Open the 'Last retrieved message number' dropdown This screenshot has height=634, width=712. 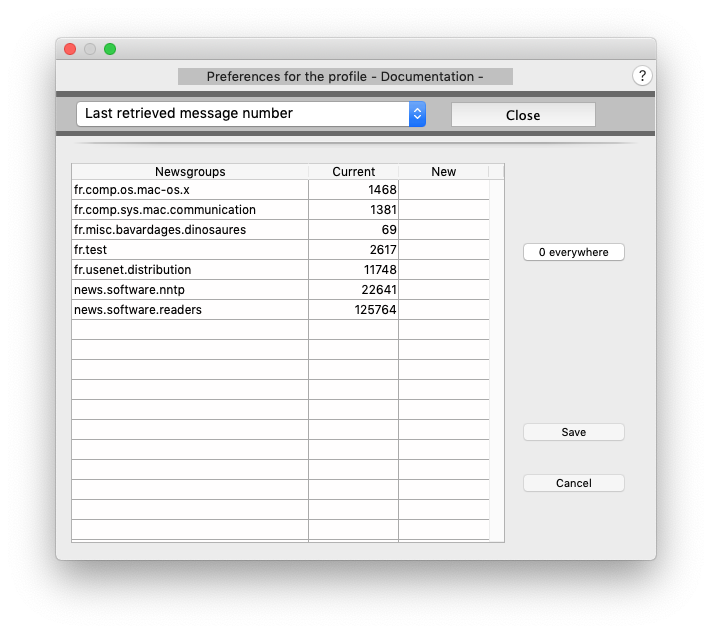click(x=251, y=114)
